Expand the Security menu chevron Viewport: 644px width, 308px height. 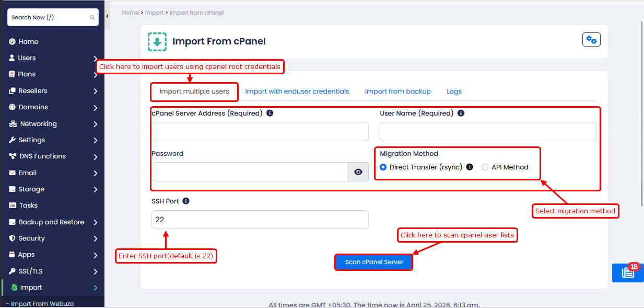click(96, 239)
